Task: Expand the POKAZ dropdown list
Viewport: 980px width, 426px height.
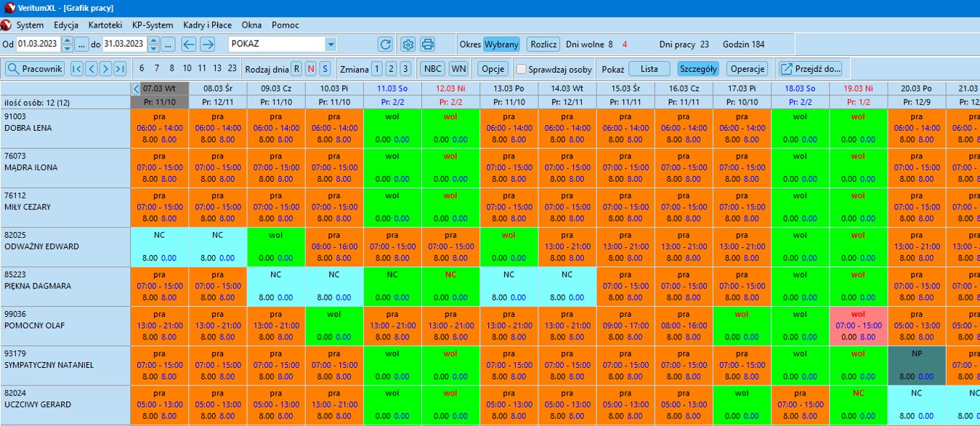Action: click(x=331, y=44)
